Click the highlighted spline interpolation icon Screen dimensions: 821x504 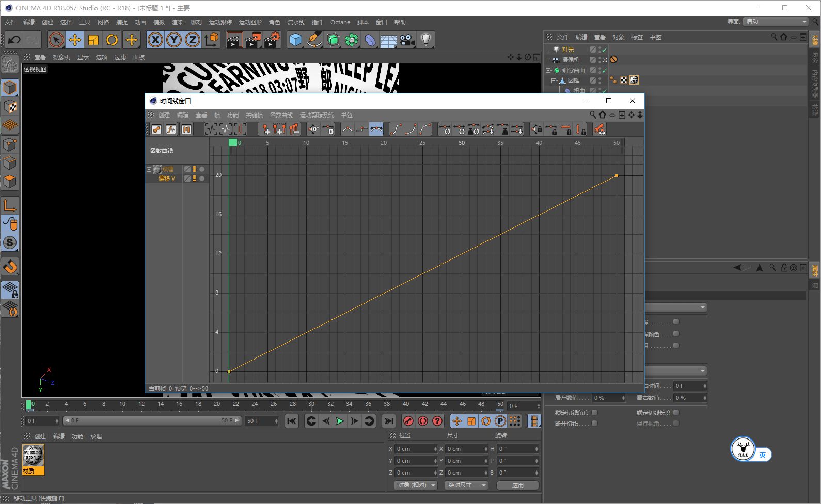(376, 129)
